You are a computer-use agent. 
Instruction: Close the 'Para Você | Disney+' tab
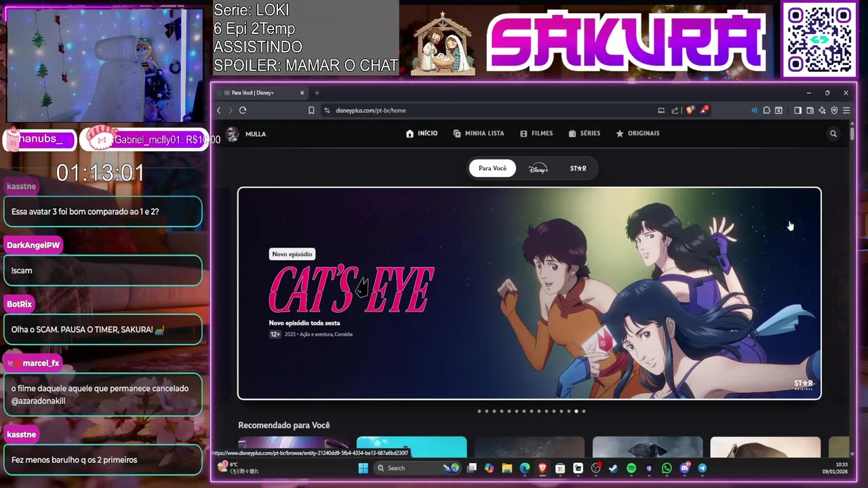(302, 93)
